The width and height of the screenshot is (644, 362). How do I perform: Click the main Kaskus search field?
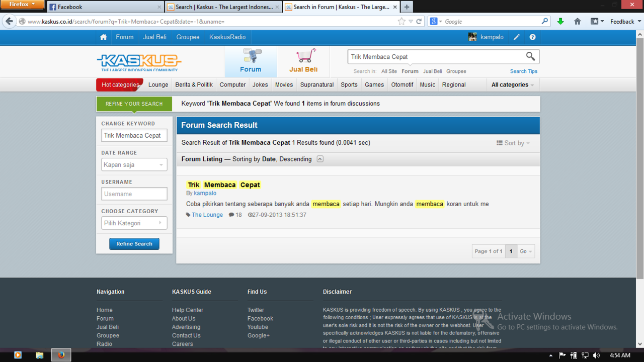437,57
